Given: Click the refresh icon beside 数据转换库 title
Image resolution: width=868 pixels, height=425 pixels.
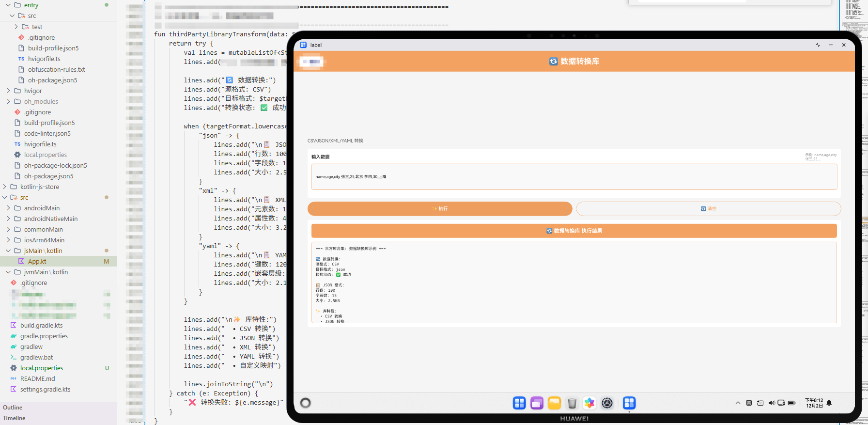Looking at the screenshot, I should 553,62.
